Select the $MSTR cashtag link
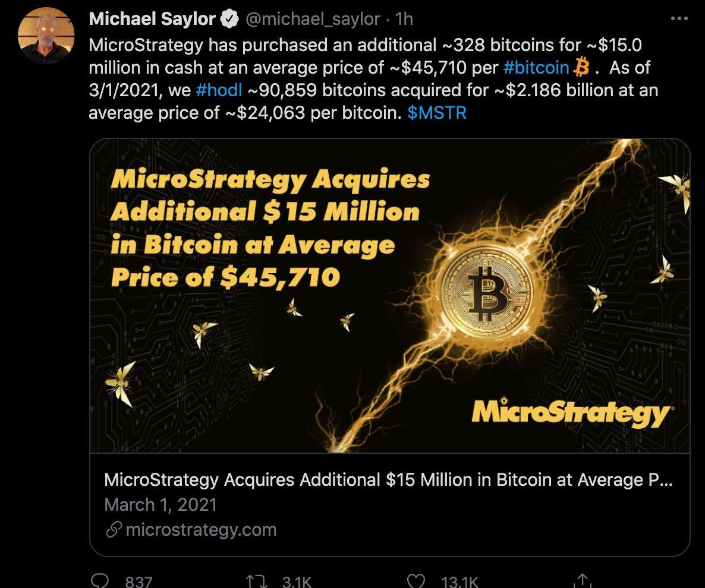The image size is (705, 588). [437, 113]
